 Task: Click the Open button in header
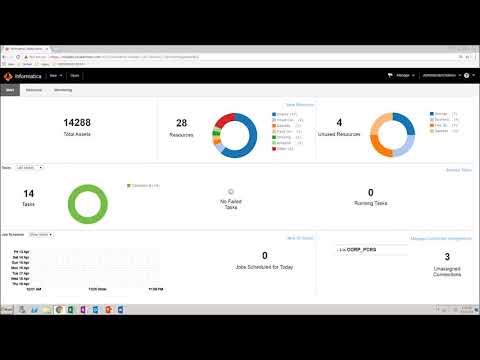75,76
